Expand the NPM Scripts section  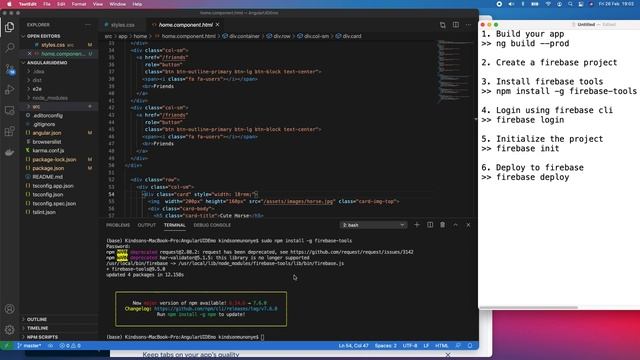(x=42, y=337)
